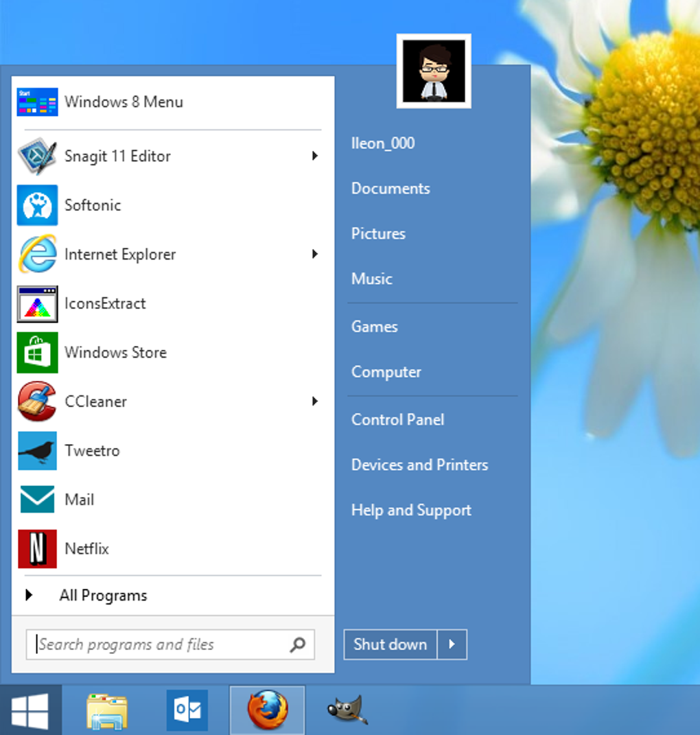
Task: Click the CCleaner label text
Action: [95, 401]
